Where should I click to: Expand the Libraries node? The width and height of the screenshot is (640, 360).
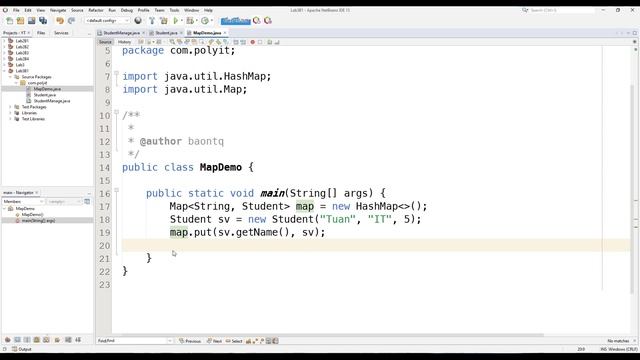tap(10, 113)
